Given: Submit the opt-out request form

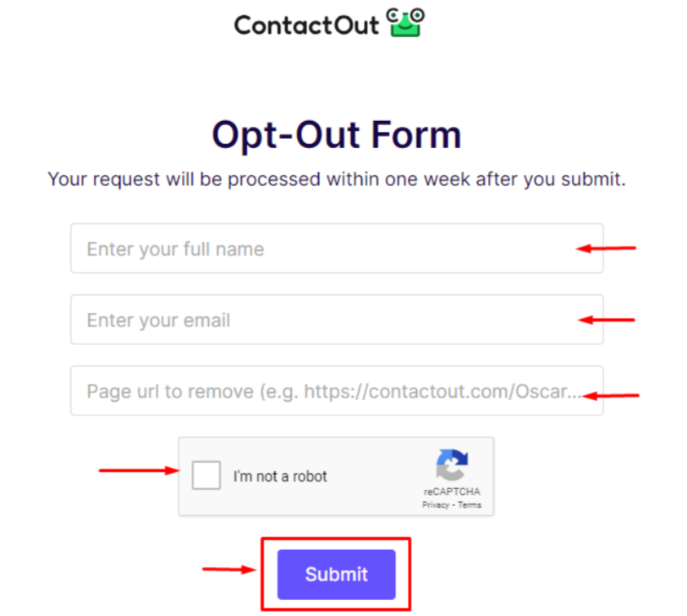Looking at the screenshot, I should click(x=336, y=574).
